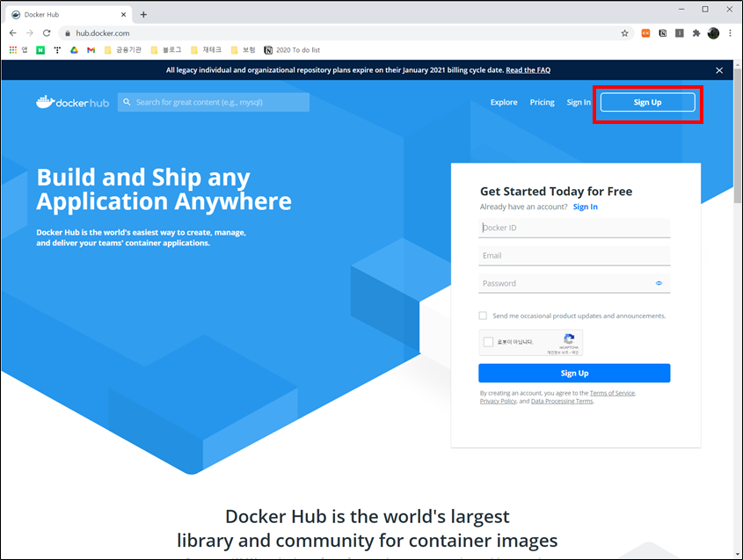Screen dimensions: 743x560
Task: Open the Google Drive bookmark
Action: pyautogui.click(x=74, y=50)
